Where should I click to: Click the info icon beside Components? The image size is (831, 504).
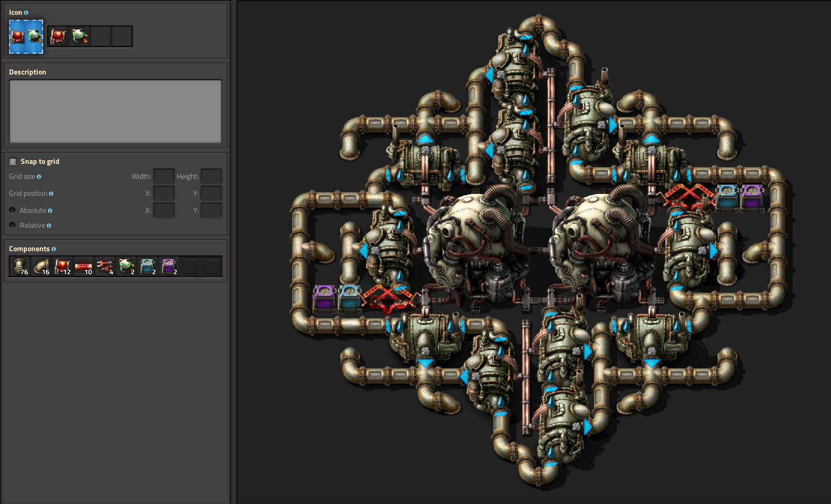(54, 249)
